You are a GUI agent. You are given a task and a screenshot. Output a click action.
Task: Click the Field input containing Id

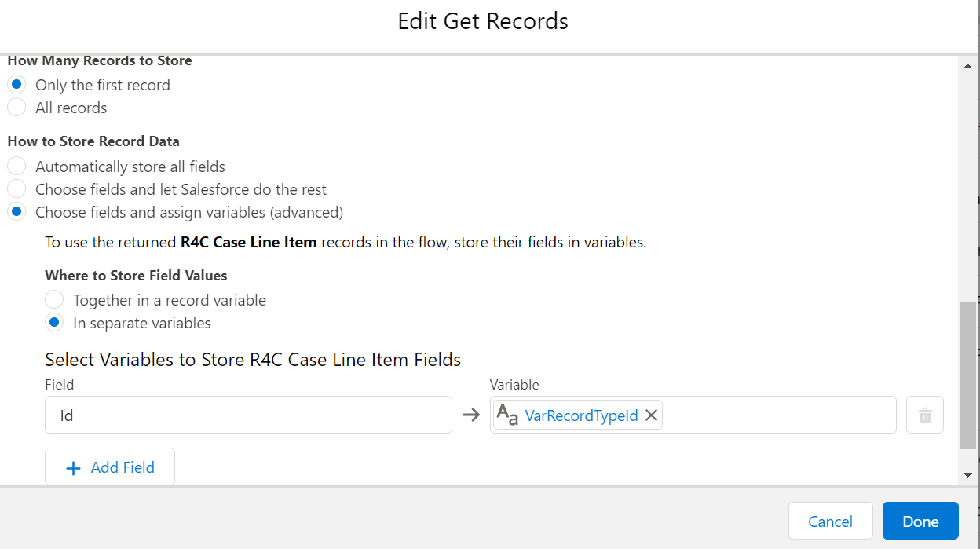pos(248,415)
